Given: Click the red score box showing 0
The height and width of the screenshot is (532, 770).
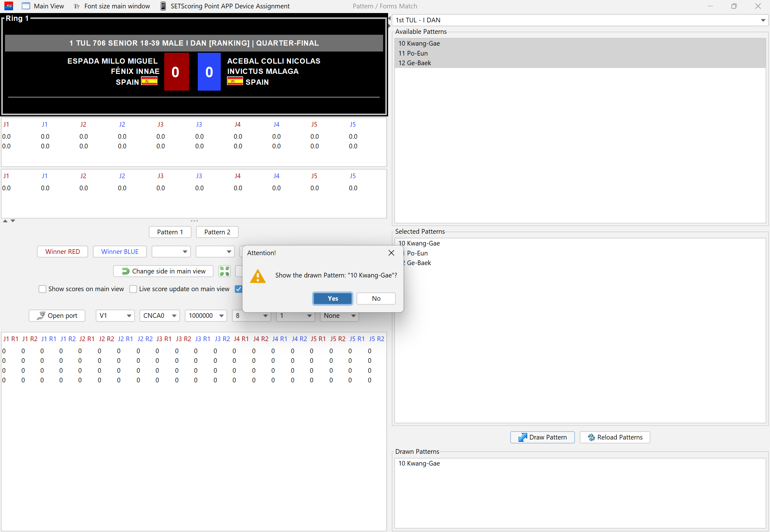Looking at the screenshot, I should click(x=176, y=72).
